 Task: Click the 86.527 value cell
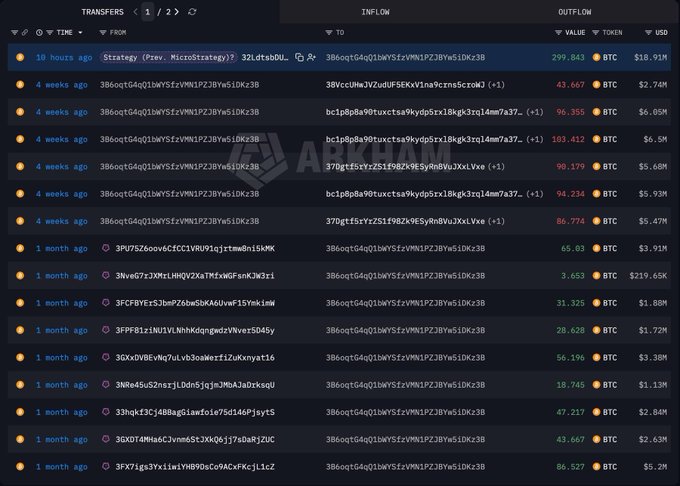point(570,467)
